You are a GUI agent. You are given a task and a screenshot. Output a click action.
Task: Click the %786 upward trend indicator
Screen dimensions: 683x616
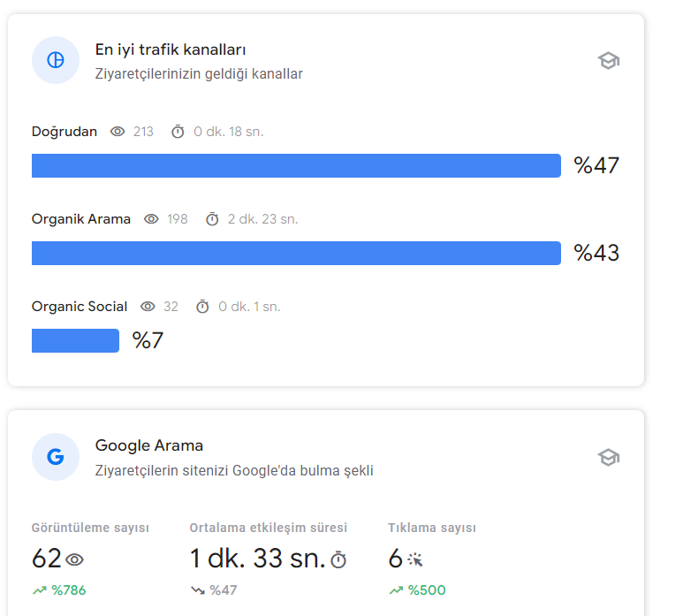point(59,590)
